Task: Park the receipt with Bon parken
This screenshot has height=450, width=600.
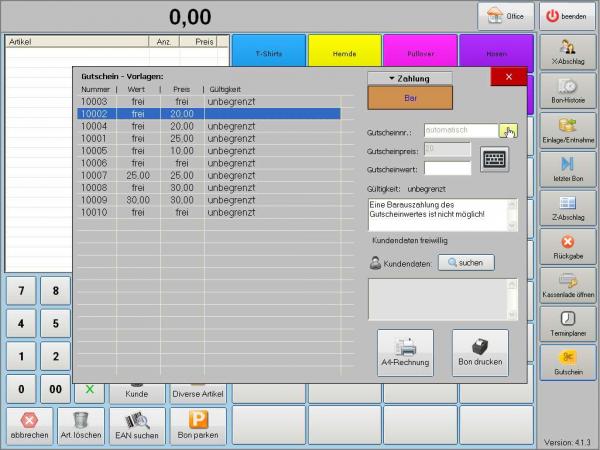Action: tap(197, 425)
